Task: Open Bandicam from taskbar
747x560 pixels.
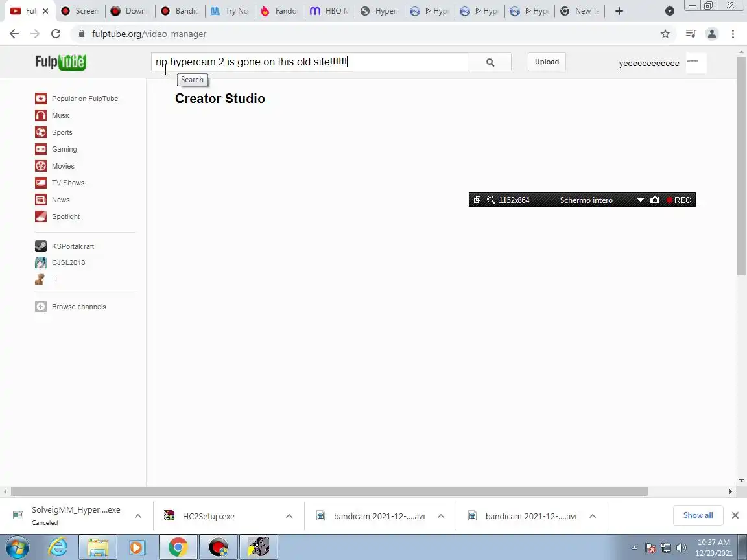Action: (218, 548)
